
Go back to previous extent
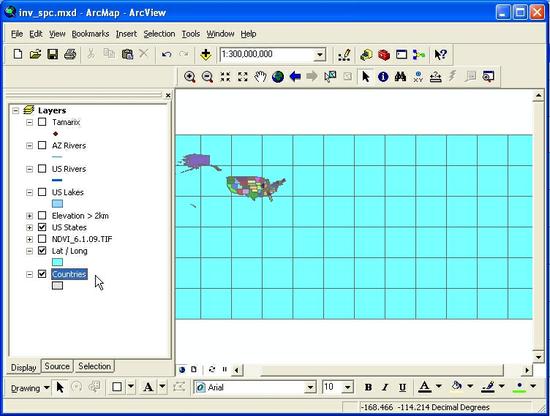[x=295, y=76]
